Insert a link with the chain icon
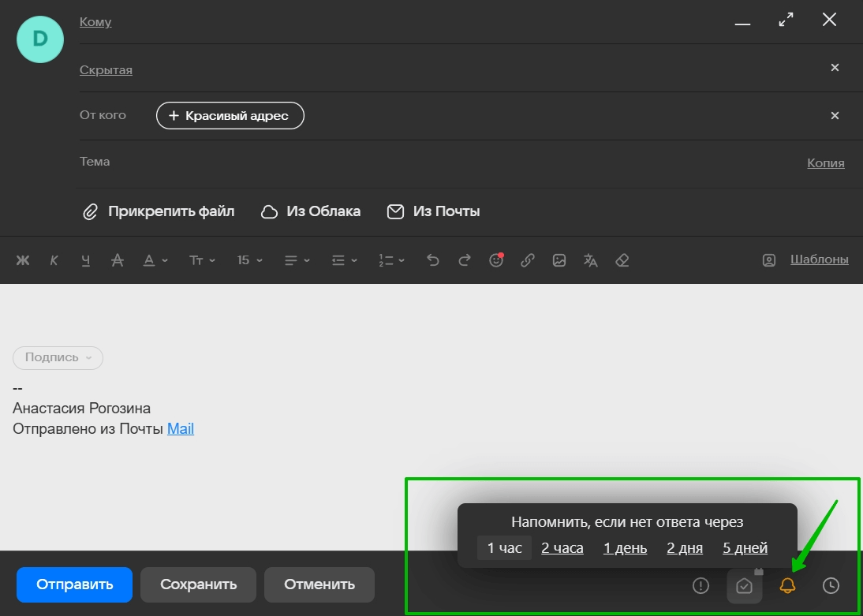This screenshot has width=863, height=616. (x=528, y=260)
